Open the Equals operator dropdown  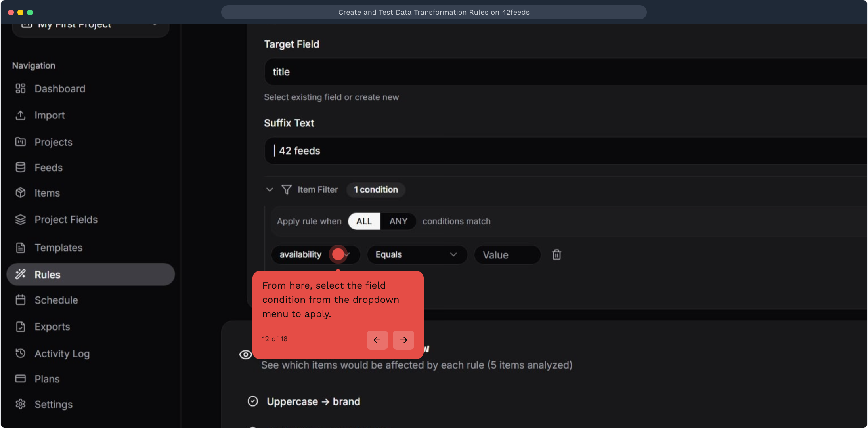pos(417,254)
